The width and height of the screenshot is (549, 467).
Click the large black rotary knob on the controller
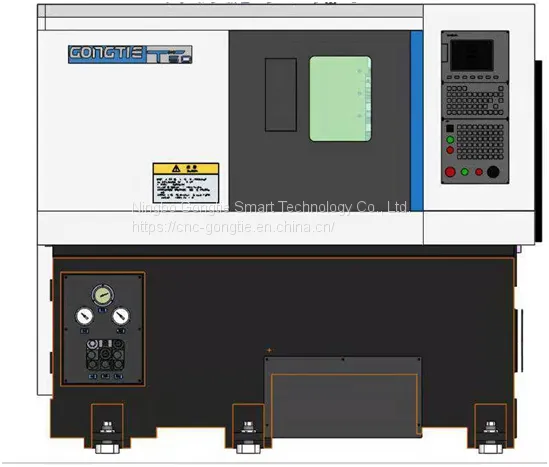point(493,172)
